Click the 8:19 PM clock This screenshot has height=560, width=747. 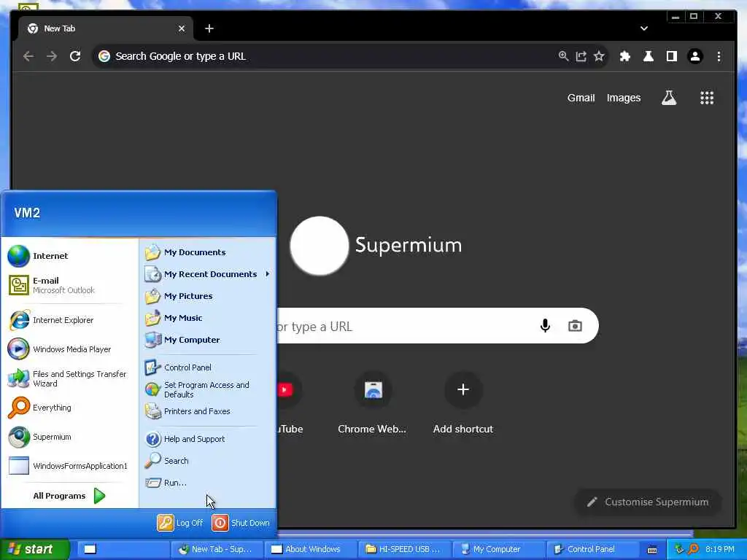click(x=720, y=549)
